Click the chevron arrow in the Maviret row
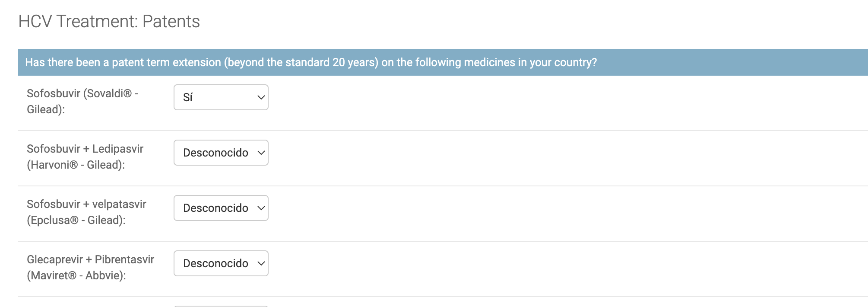Viewport: 868px width, 307px height. pyautogui.click(x=261, y=263)
